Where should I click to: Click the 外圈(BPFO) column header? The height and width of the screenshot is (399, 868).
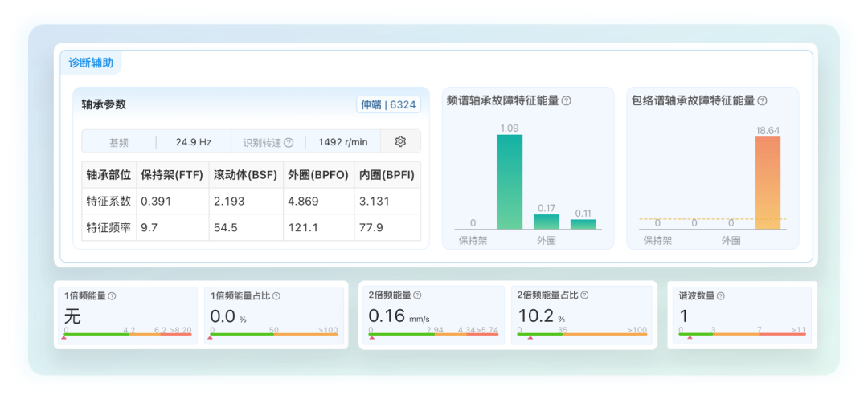[318, 175]
